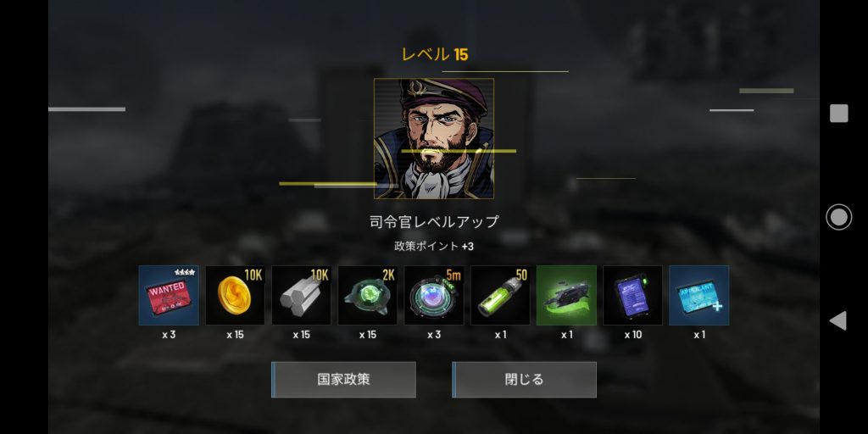Select the green battery 50 reward

click(500, 295)
